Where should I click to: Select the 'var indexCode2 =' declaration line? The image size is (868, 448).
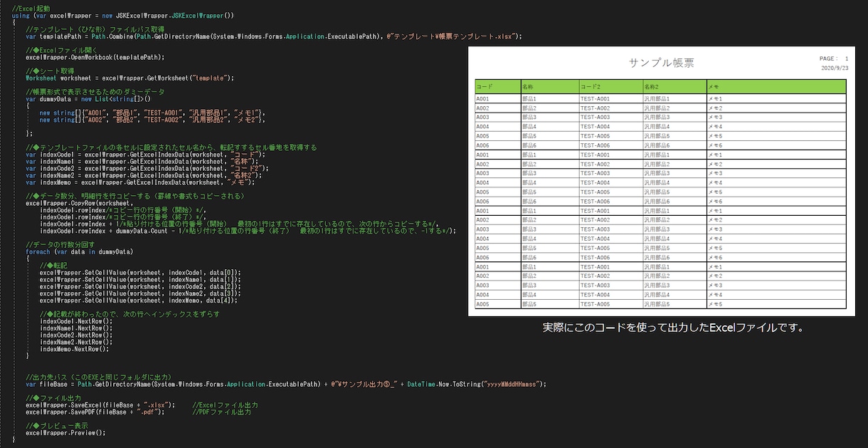point(148,168)
